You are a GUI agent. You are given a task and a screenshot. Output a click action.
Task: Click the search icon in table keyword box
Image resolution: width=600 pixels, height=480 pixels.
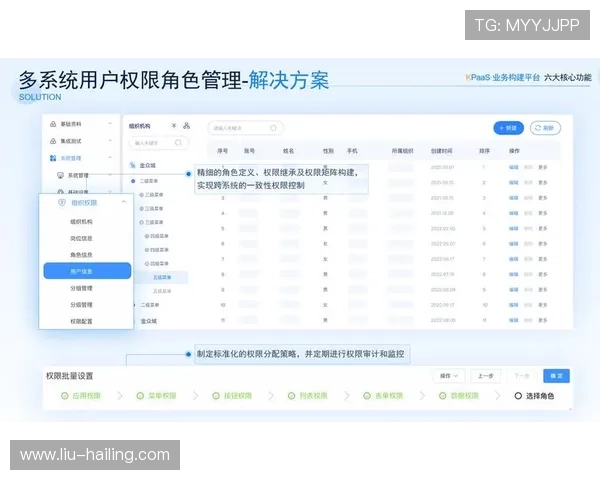pos(273,128)
